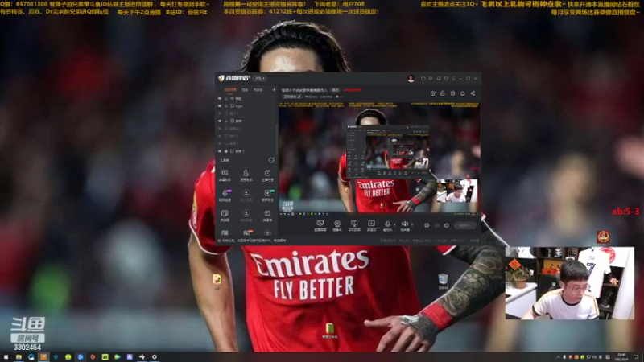Viewport: 644px width, 362px height.
Task: Show hidden system tray icons
Action: coord(558,357)
